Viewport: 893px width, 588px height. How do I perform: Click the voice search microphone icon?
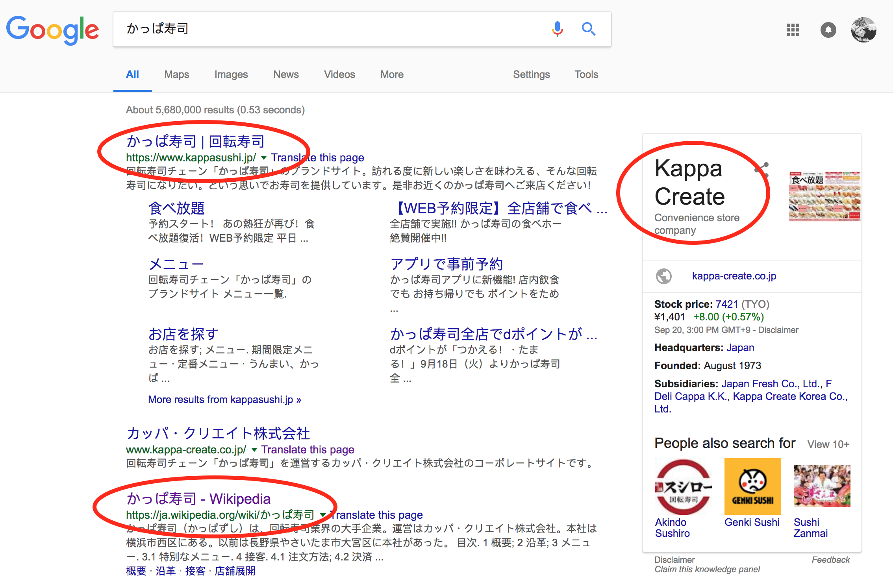coord(557,29)
